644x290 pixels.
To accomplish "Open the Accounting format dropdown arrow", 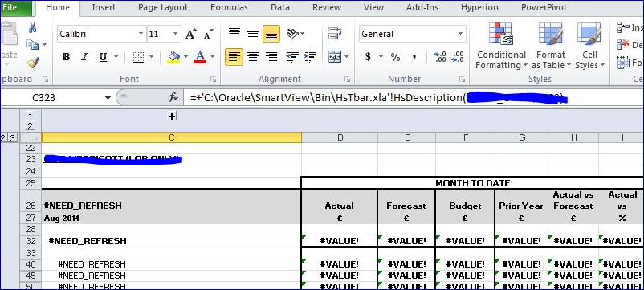I will (381, 57).
